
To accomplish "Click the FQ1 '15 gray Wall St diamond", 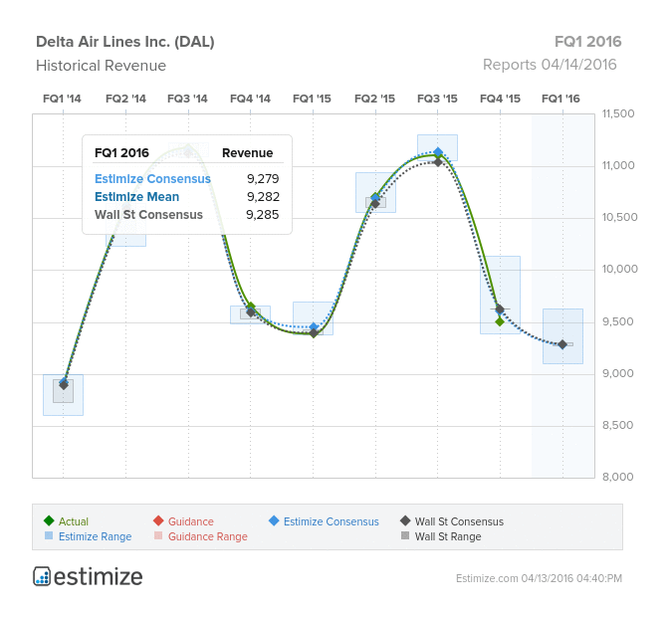I will pyautogui.click(x=314, y=333).
